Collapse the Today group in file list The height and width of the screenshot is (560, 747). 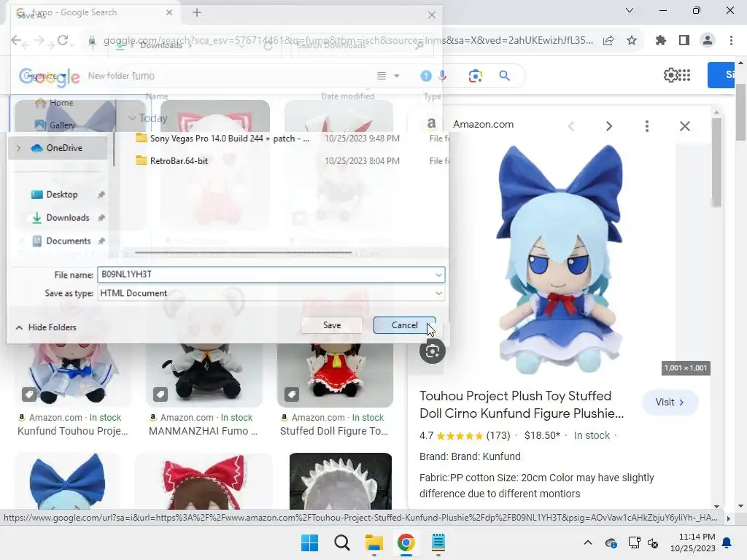(x=132, y=118)
